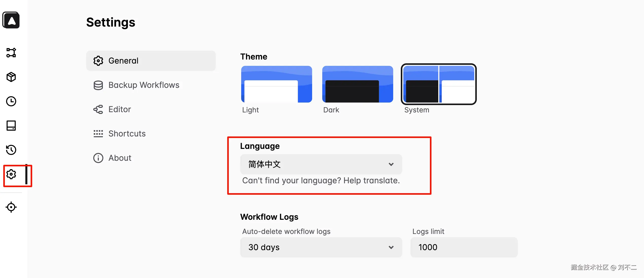644x278 pixels.
Task: Open the Workflows sidebar icon
Action: pos(11,53)
